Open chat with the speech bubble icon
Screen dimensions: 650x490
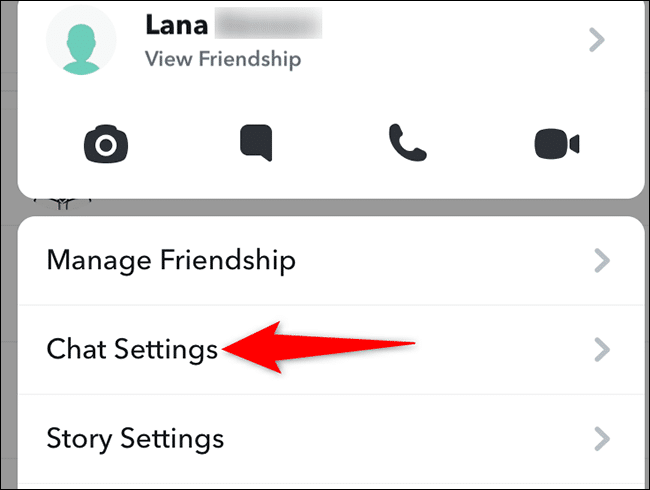tap(256, 142)
